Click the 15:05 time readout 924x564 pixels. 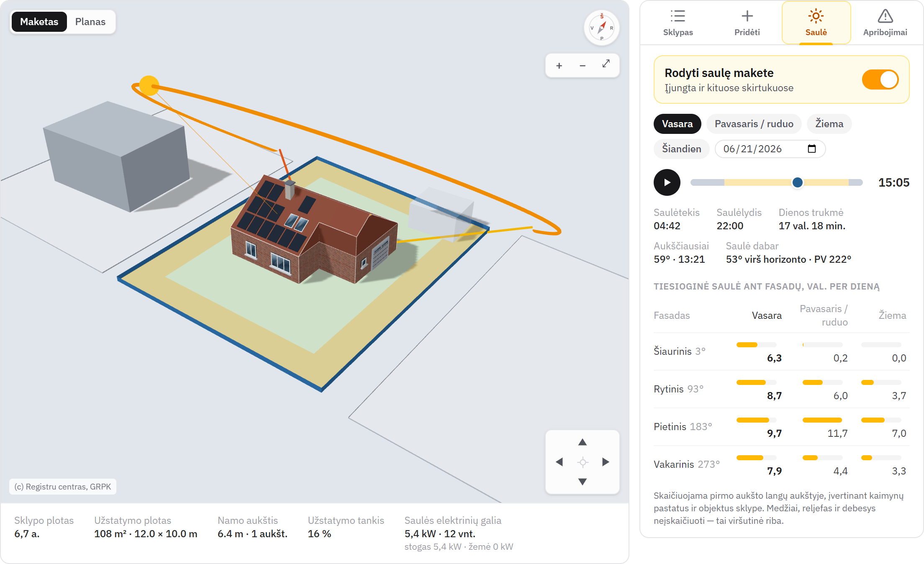point(894,182)
